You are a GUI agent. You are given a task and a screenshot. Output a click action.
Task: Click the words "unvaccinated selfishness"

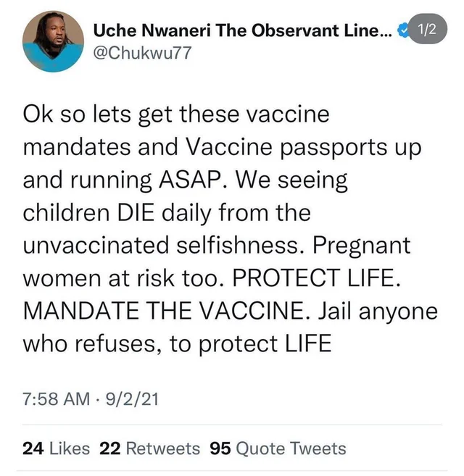[x=161, y=246]
